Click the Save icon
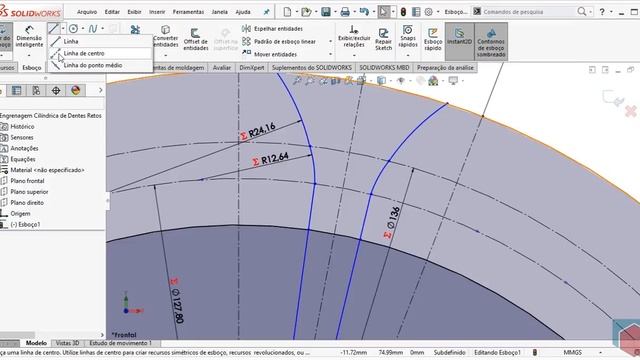This screenshot has height=360, width=640. [326, 12]
